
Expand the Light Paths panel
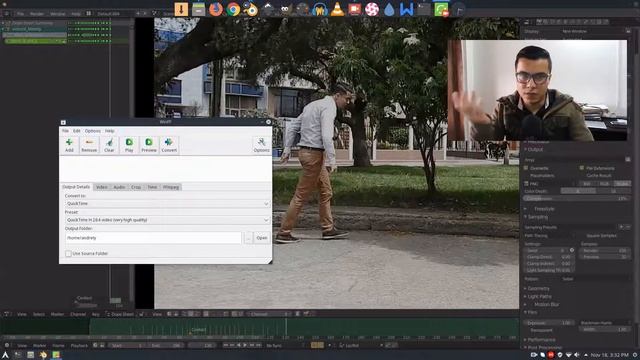pyautogui.click(x=539, y=297)
